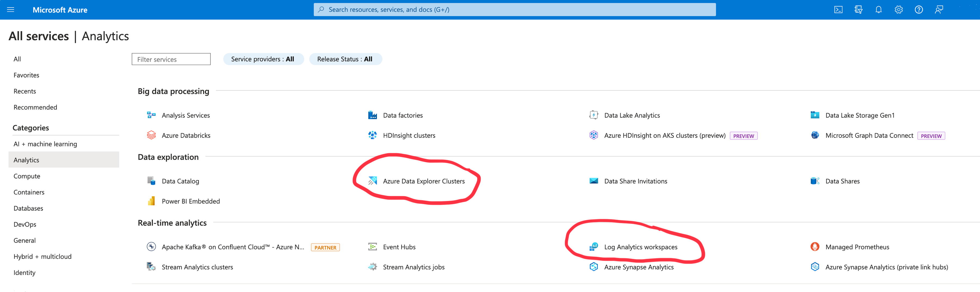Open Power BI Embedded link
The width and height of the screenshot is (980, 292).
[x=191, y=201]
